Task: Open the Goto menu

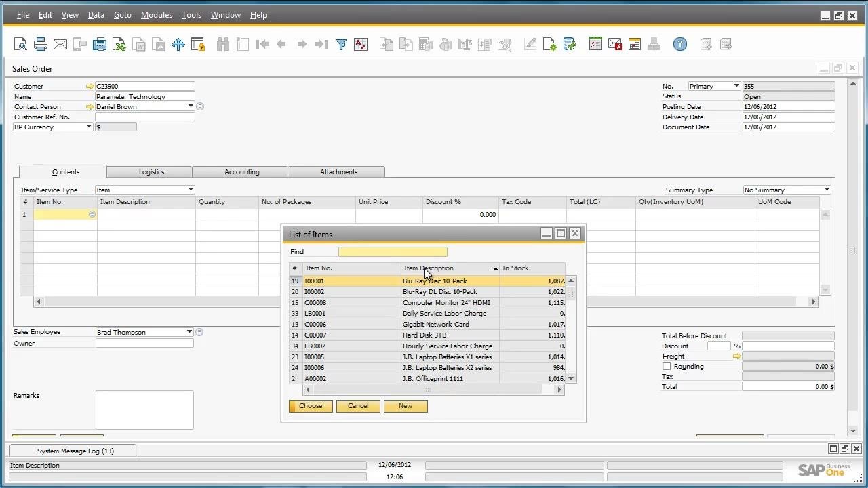Action: click(x=123, y=15)
